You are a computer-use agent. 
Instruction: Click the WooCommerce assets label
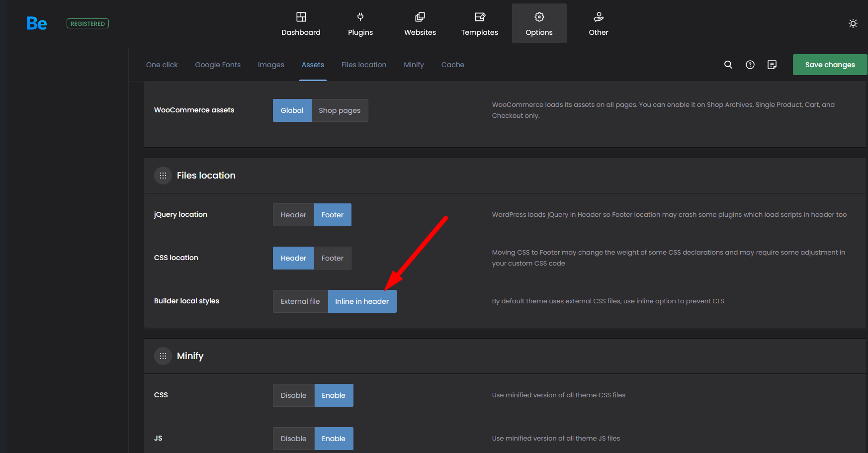point(194,110)
